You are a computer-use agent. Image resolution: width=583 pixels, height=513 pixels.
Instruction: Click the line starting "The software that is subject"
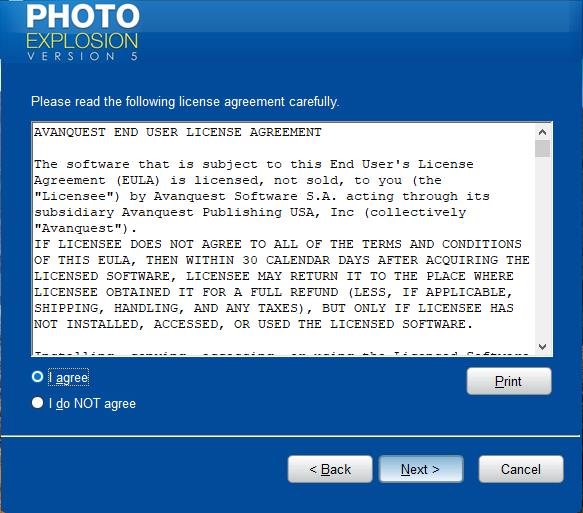click(x=254, y=164)
